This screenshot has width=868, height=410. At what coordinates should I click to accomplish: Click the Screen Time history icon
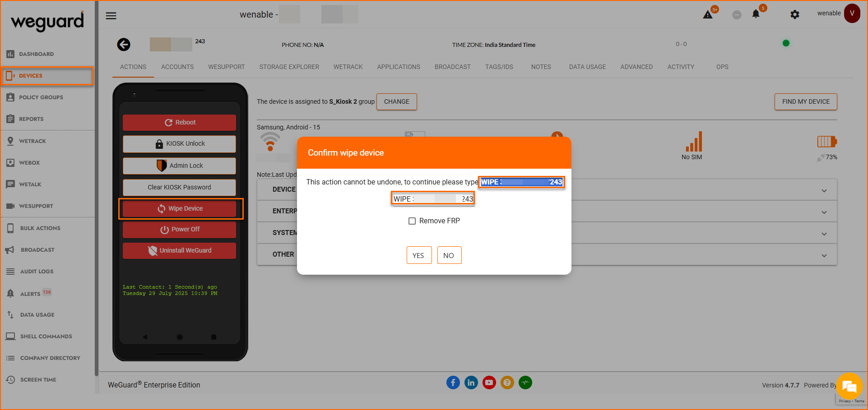pyautogui.click(x=10, y=380)
